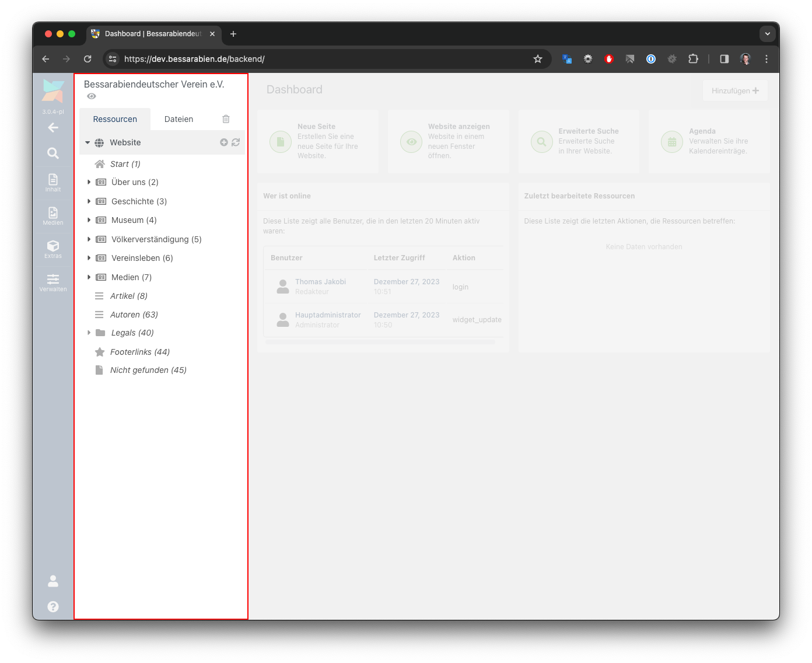Click the plus icon in Website row

point(223,142)
